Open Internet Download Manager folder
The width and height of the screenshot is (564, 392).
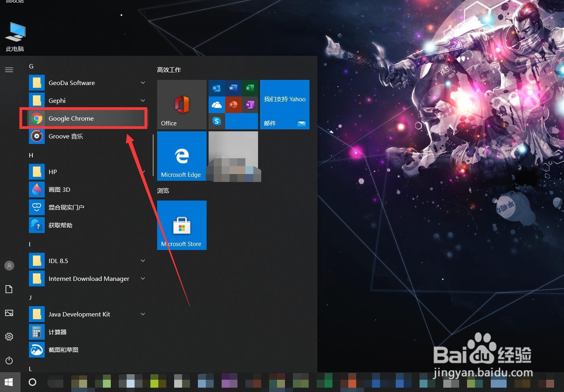click(x=87, y=278)
